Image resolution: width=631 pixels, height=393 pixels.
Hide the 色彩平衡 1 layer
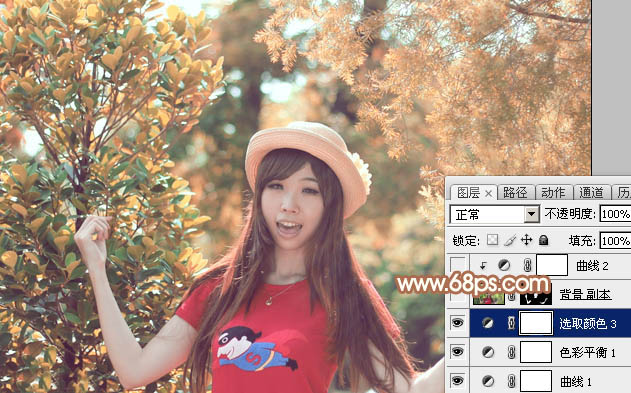(458, 352)
